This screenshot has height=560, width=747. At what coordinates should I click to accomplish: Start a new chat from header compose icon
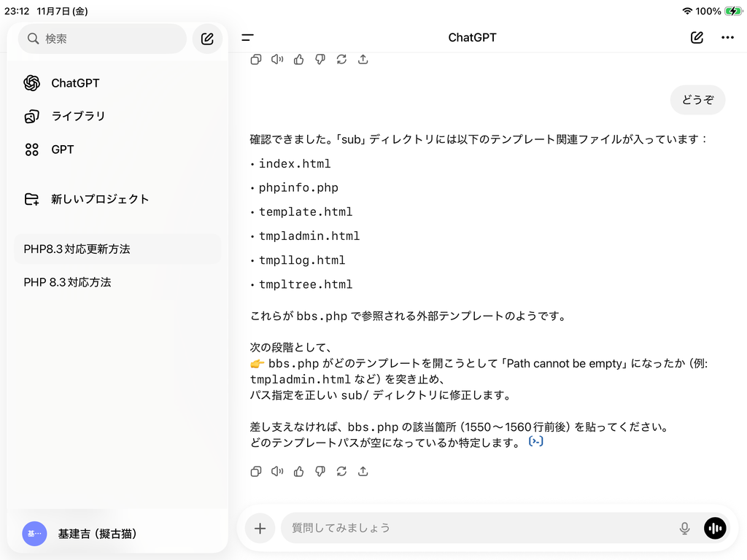(x=697, y=38)
